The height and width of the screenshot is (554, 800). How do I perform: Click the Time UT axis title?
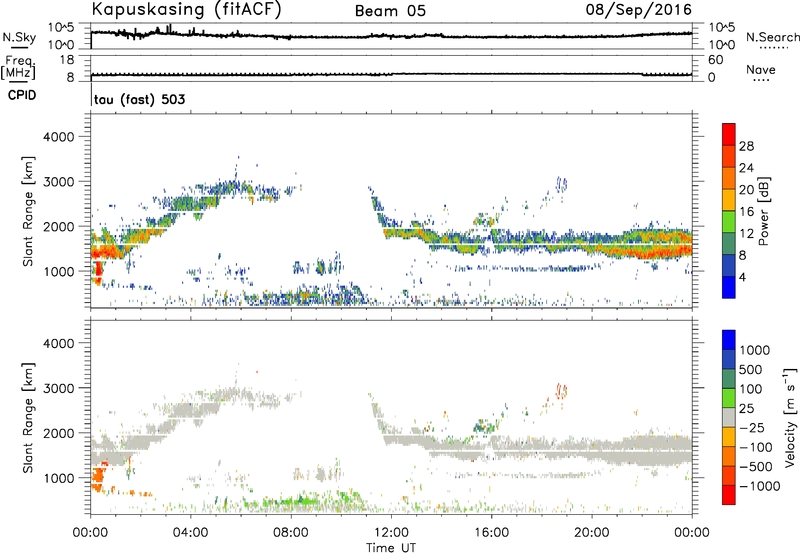click(x=391, y=548)
